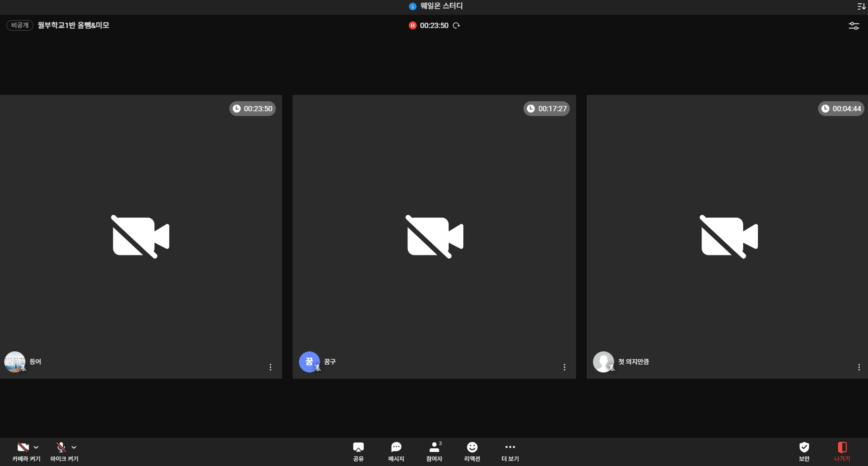Open three-dot menu on 꿈구's tile
Viewport: 868px width, 466px height.
point(564,367)
